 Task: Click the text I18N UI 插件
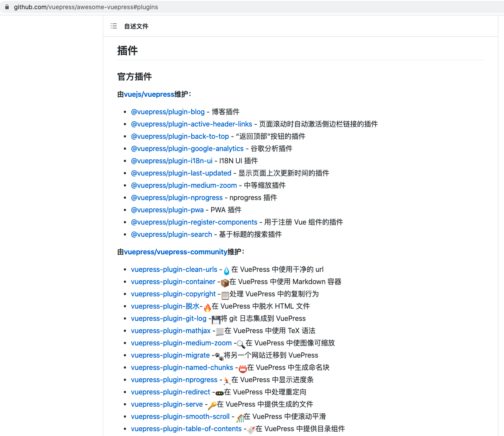tap(238, 161)
